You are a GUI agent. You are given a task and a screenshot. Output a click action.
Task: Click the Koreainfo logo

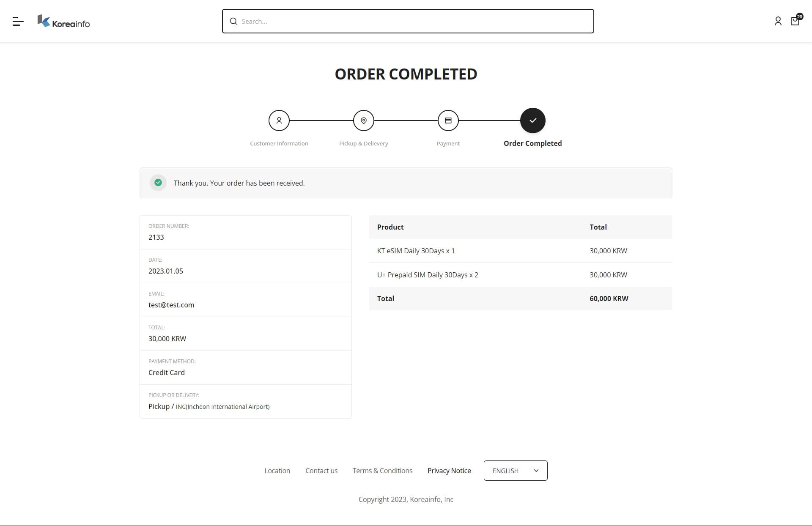[x=63, y=21]
